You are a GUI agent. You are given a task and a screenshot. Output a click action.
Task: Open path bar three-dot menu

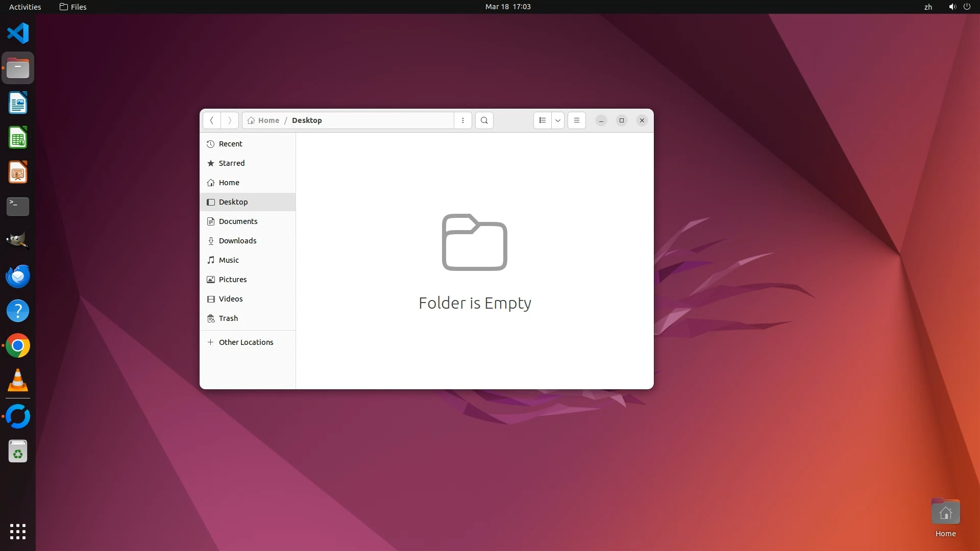[x=462, y=120]
